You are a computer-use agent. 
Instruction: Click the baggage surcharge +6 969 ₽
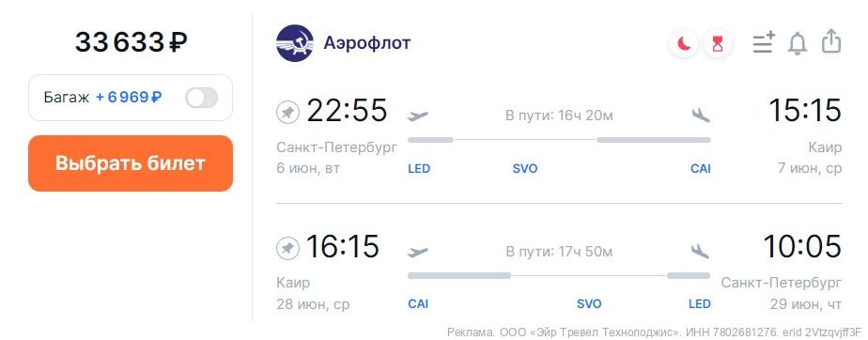(x=129, y=98)
